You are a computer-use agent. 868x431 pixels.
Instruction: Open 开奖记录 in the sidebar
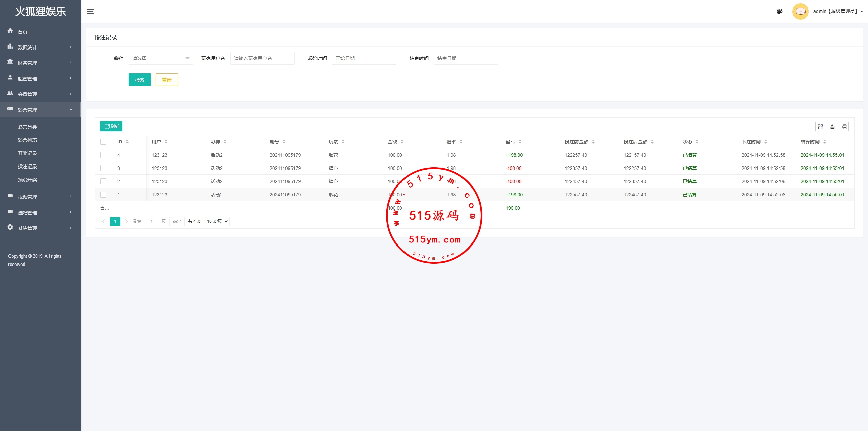pos(27,153)
